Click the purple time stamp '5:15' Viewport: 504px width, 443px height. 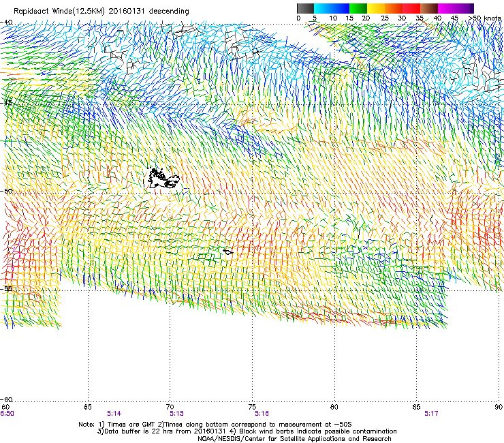click(176, 414)
